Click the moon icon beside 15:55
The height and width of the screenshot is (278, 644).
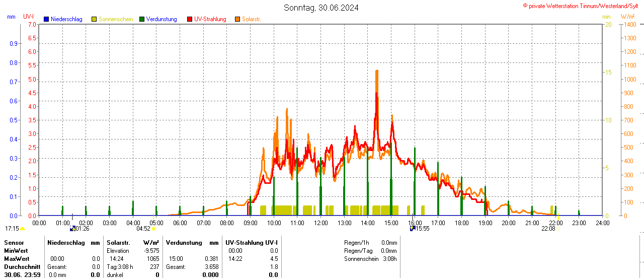pyautogui.click(x=413, y=229)
